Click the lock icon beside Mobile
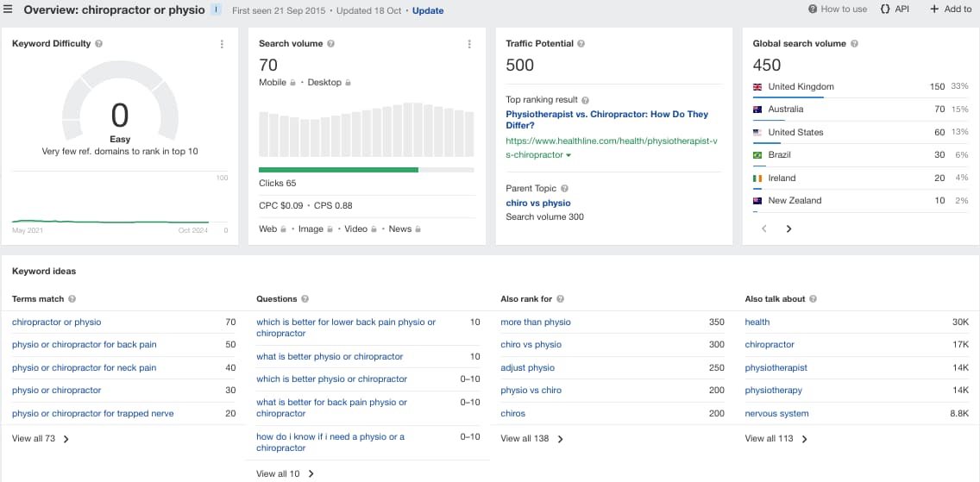The width and height of the screenshot is (980, 482). [x=292, y=83]
